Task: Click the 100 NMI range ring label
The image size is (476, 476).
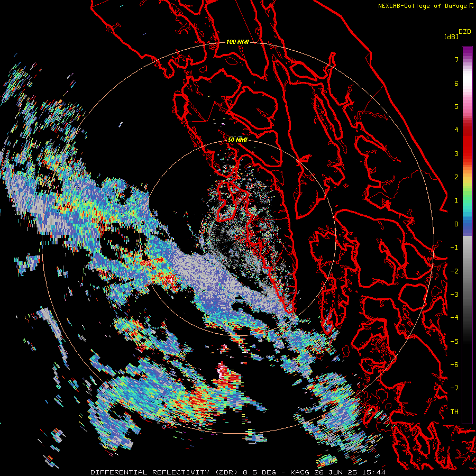Action: click(237, 42)
